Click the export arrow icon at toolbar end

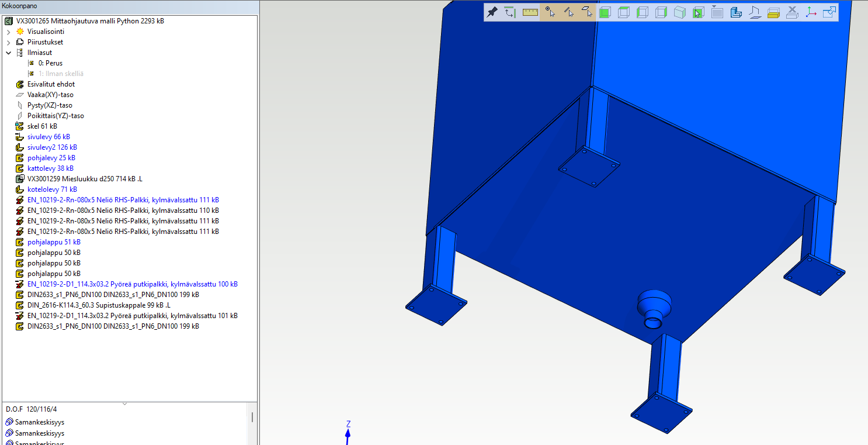[829, 12]
